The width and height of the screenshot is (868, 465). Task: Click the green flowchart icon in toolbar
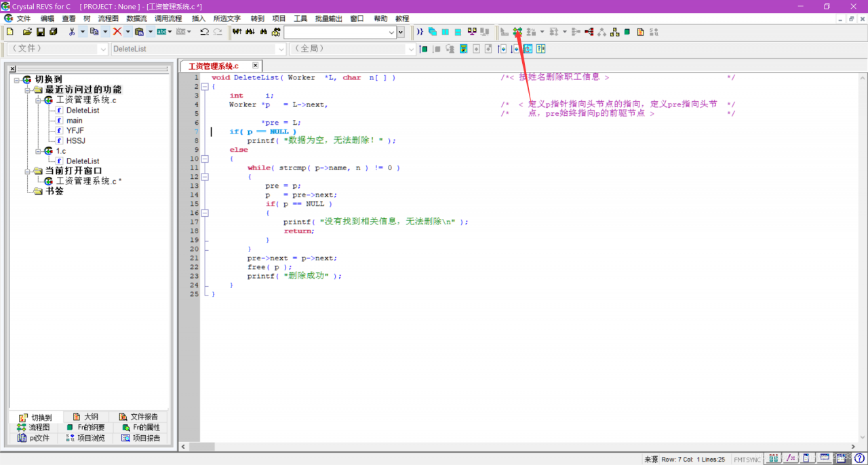tap(517, 32)
